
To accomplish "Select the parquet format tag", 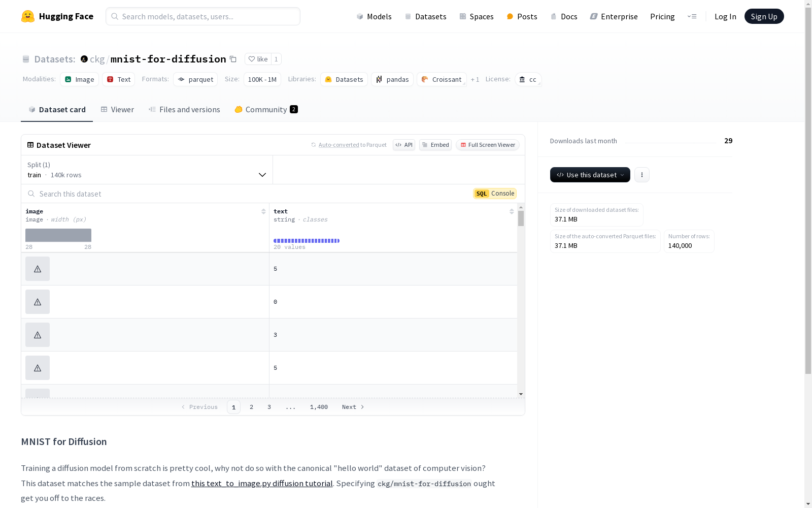I will click(195, 79).
